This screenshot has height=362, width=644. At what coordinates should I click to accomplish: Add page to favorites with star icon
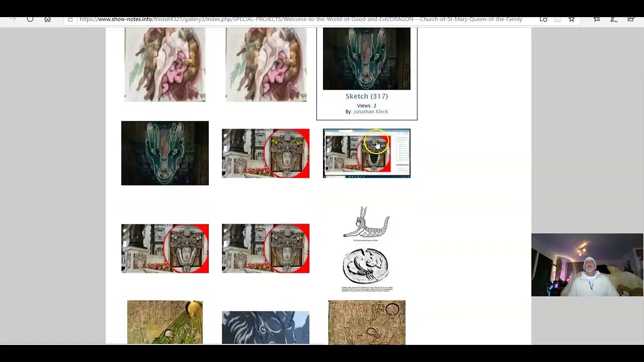tap(572, 19)
